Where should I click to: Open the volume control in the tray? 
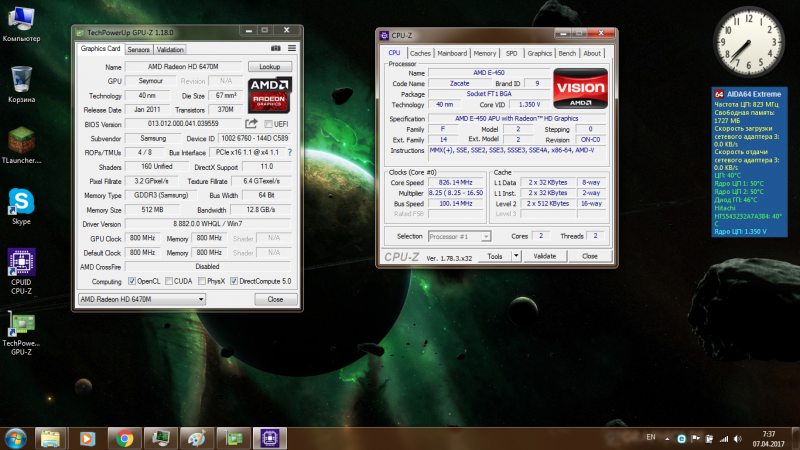[738, 439]
